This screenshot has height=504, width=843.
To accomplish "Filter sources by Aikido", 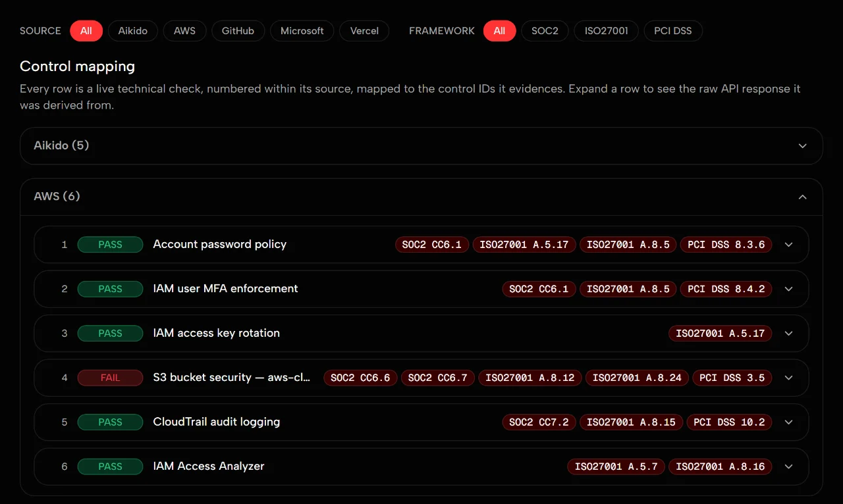I will click(x=133, y=31).
